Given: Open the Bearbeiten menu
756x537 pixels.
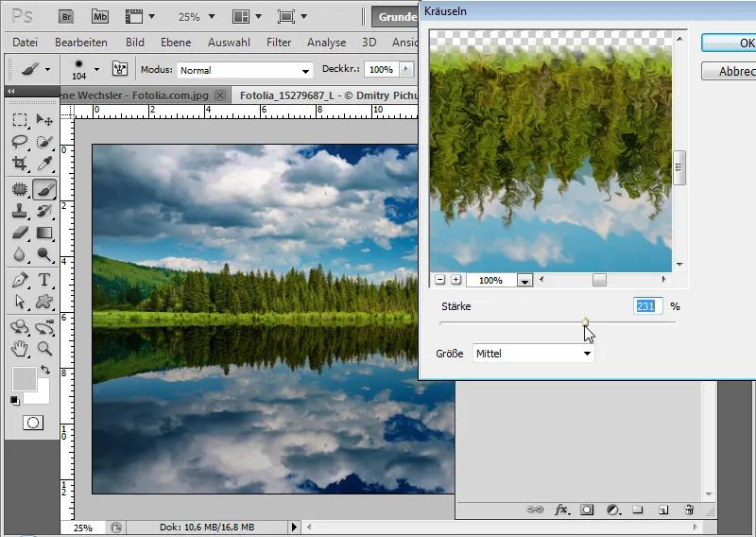Looking at the screenshot, I should coord(81,43).
